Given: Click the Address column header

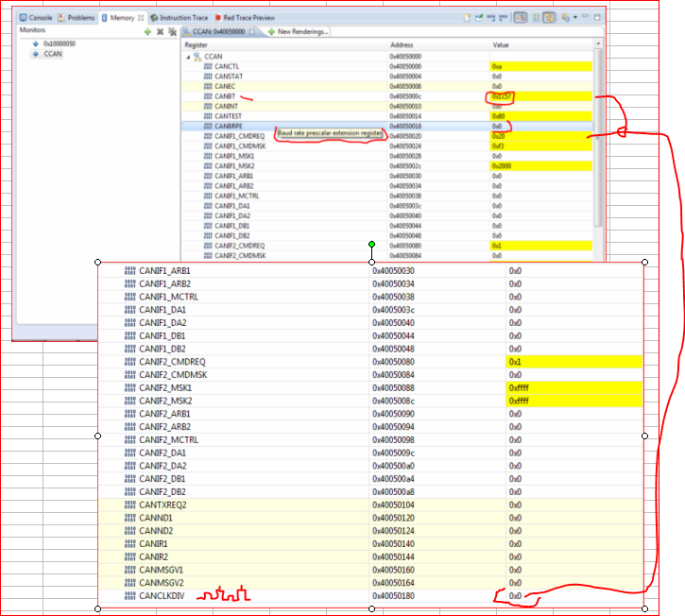Looking at the screenshot, I should (438, 45).
